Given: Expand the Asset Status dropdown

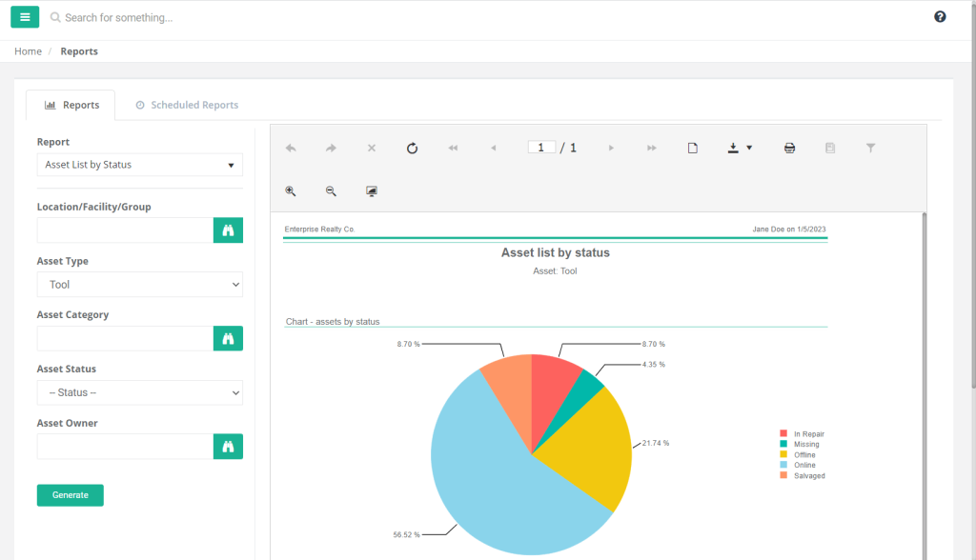Looking at the screenshot, I should [x=139, y=392].
